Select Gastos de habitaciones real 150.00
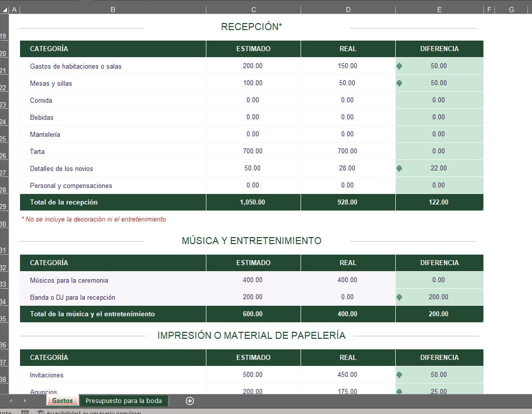The image size is (532, 414). coord(348,66)
